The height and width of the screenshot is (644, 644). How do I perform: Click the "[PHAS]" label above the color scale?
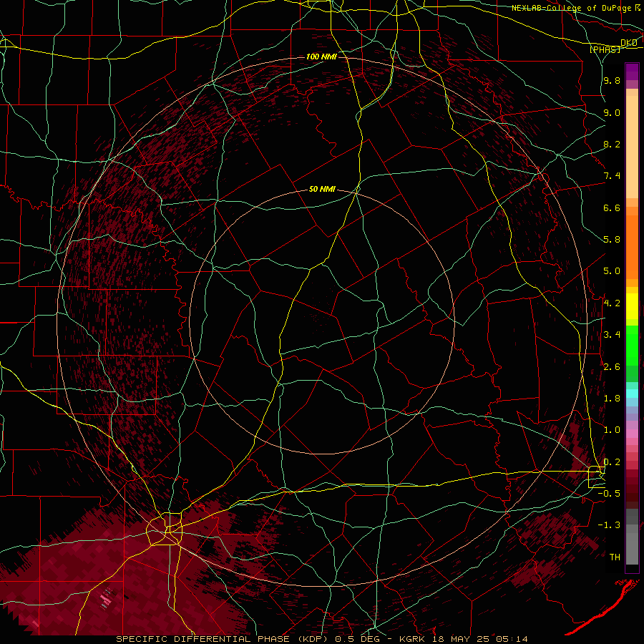point(605,49)
